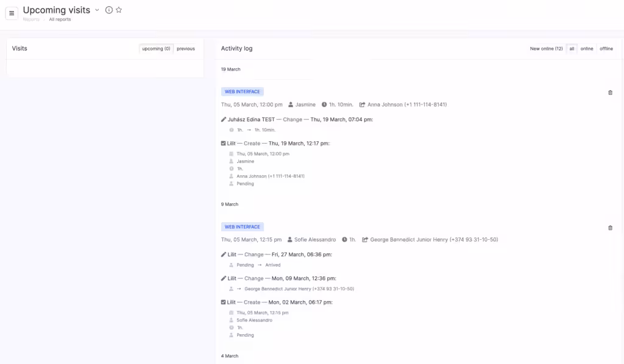Go to All reports breadcrumb
The width and height of the screenshot is (624, 364).
(x=60, y=19)
